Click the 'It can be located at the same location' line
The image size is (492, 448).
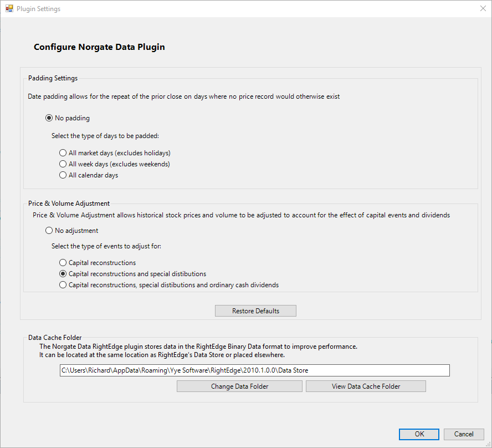coord(162,355)
